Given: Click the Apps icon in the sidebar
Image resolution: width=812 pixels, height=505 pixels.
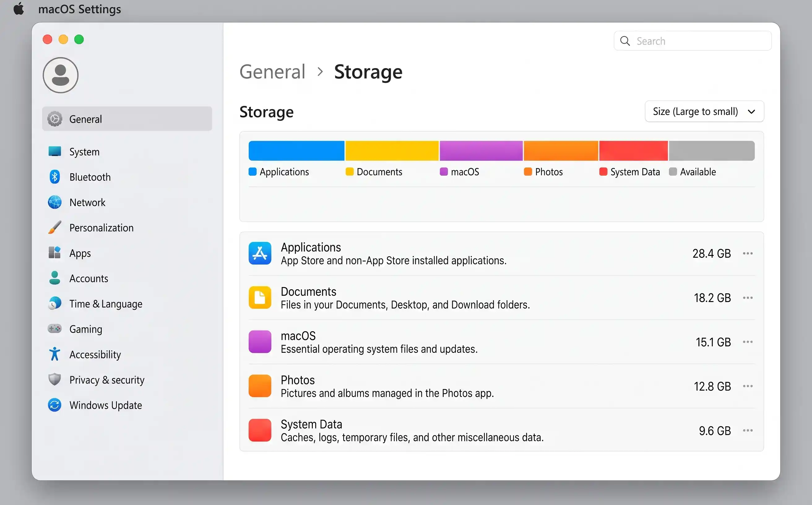Looking at the screenshot, I should pos(55,253).
